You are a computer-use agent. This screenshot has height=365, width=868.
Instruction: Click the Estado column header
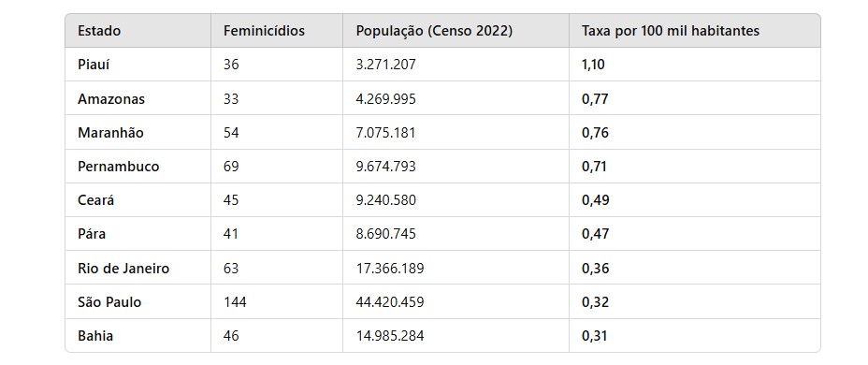[x=99, y=31]
